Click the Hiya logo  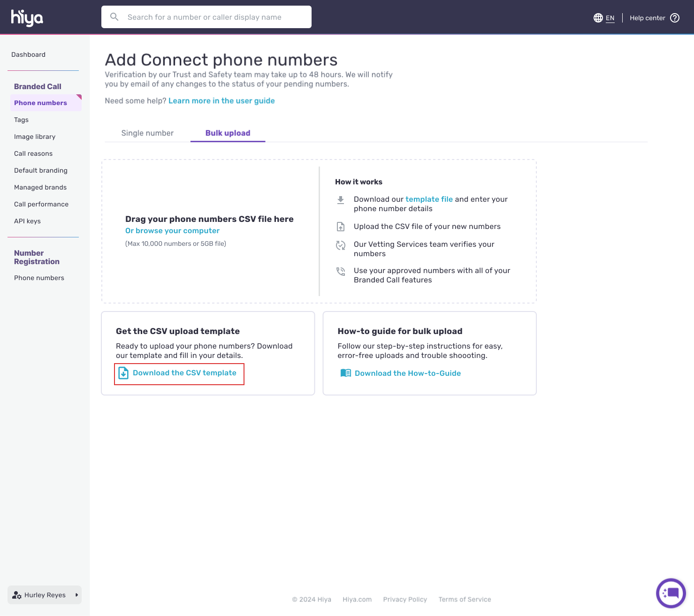tap(27, 18)
